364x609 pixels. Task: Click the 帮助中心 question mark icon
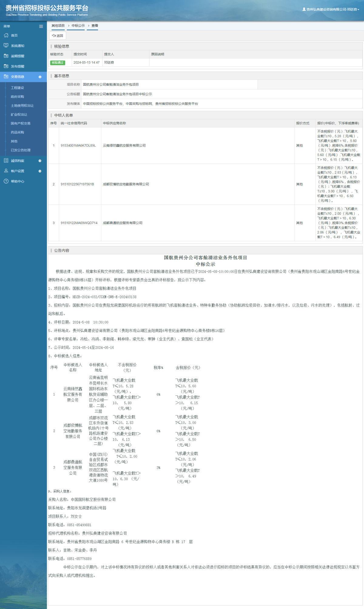pyautogui.click(x=6, y=181)
